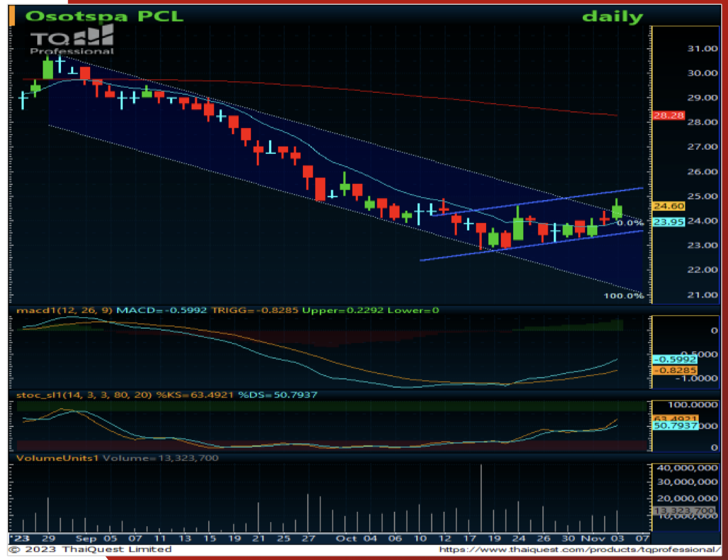Click the 25 date tick on the axis

click(x=284, y=538)
